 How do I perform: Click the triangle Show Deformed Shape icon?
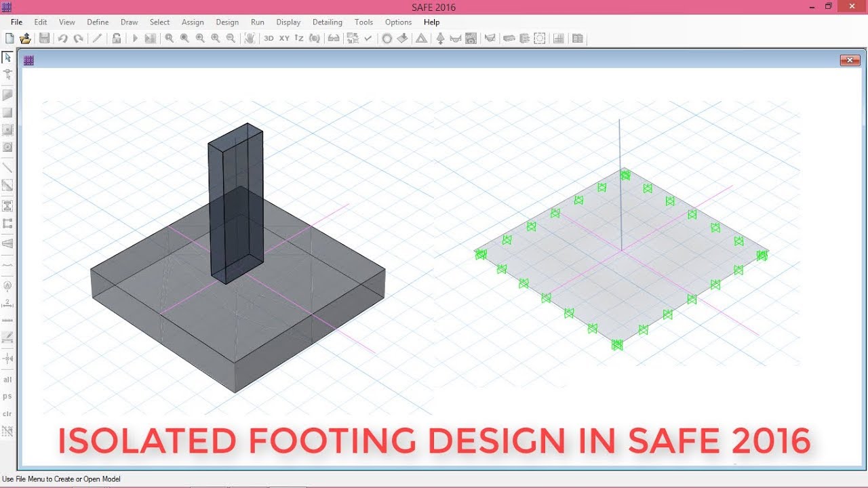(421, 39)
